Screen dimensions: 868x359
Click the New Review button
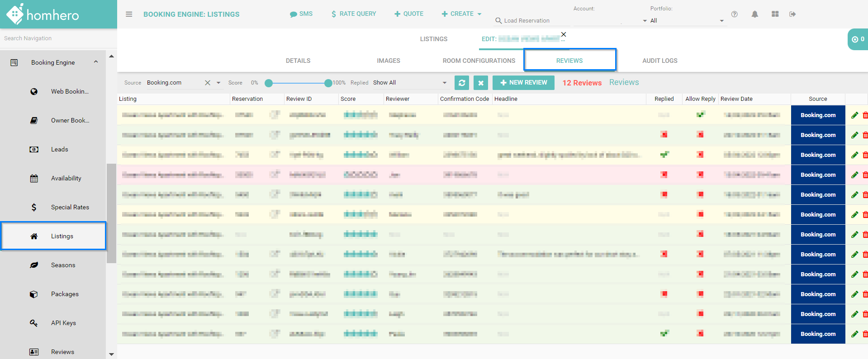(523, 83)
